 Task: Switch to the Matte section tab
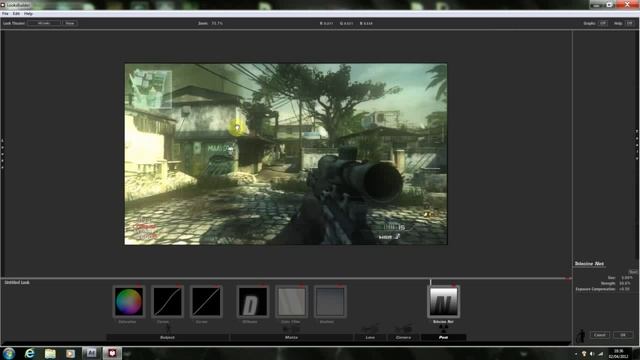click(291, 338)
